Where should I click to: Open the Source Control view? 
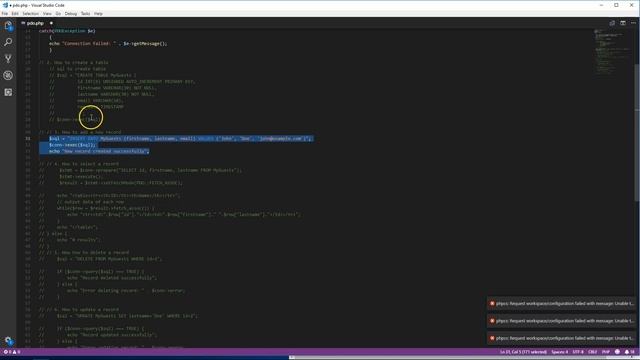(x=8, y=59)
